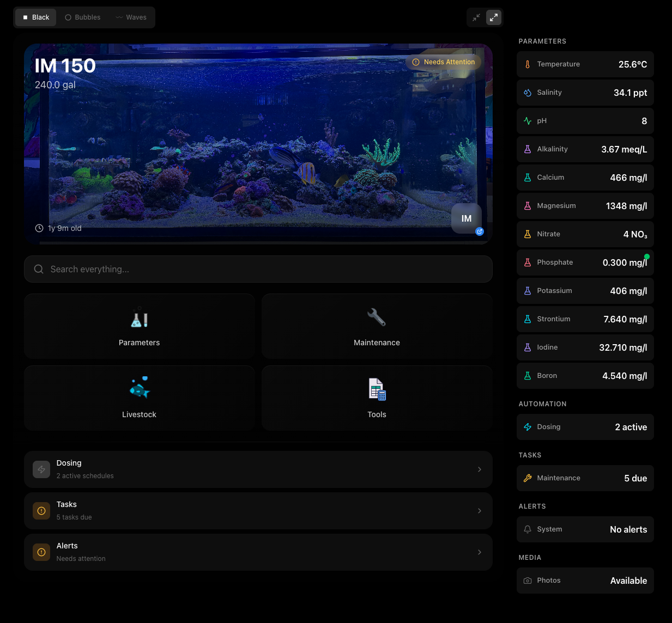Viewport: 672px width, 623px height.
Task: Click the wrench icon in Tasks Maintenance
Action: coord(528,478)
